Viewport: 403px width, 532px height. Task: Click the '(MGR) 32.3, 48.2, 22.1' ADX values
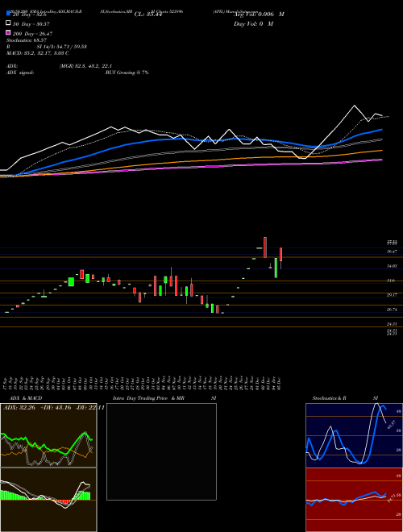click(x=85, y=66)
